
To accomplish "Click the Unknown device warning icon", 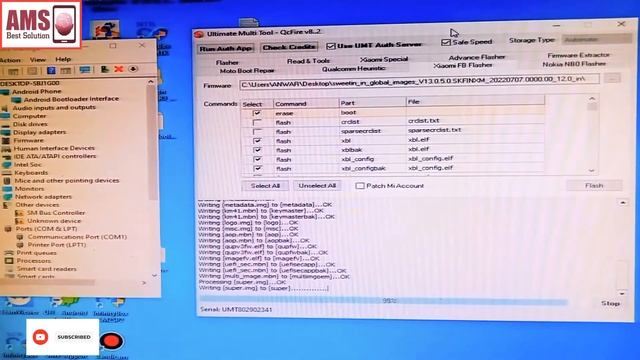I will point(20,221).
